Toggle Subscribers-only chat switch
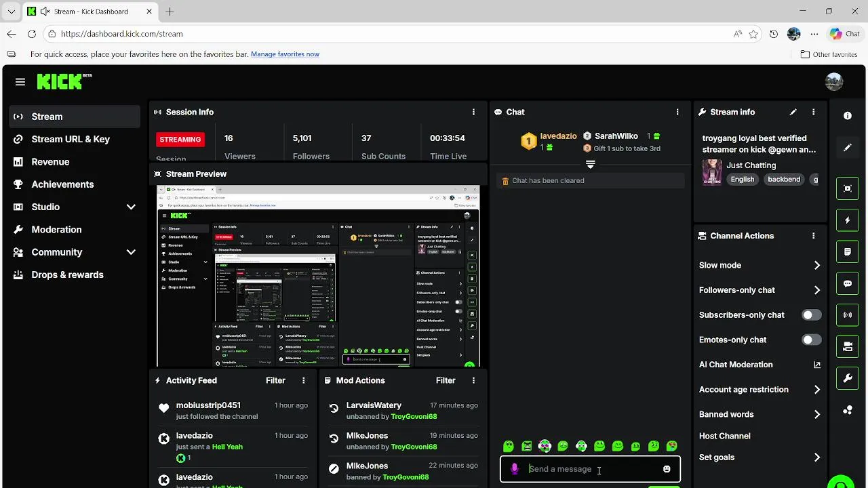Viewport: 868px width, 488px height. 811,315
